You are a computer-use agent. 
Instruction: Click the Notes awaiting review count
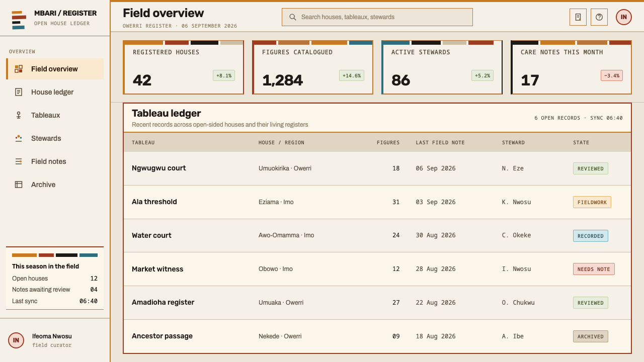(x=94, y=290)
